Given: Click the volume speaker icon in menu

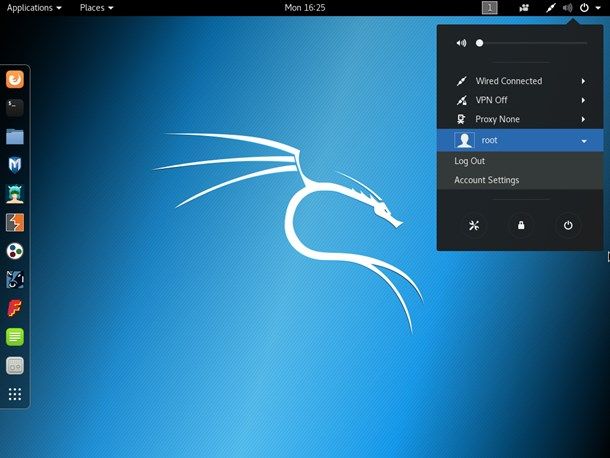Looking at the screenshot, I should coord(461,43).
